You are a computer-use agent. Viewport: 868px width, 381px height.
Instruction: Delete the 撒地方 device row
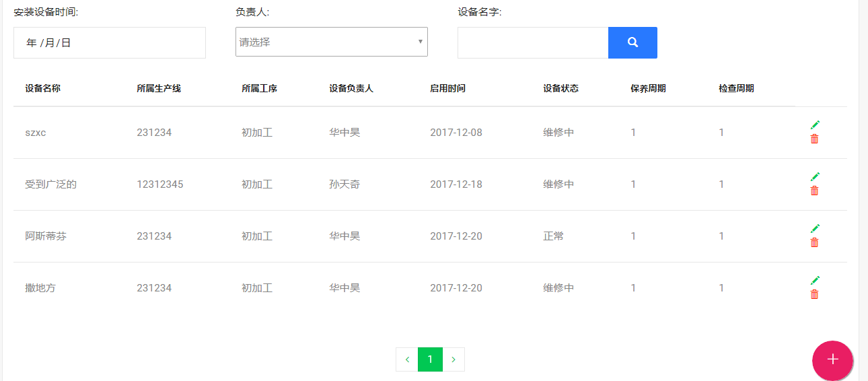[814, 294]
